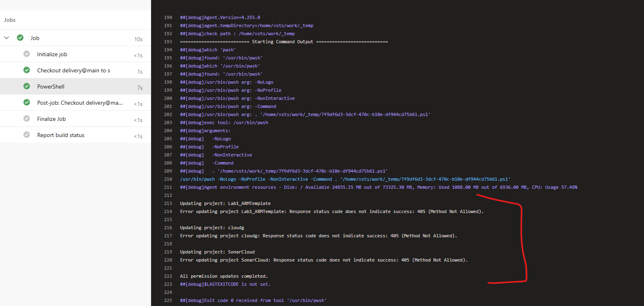Click the green success icon beside Job
Viewport: 644px width, 306px height.
point(20,38)
